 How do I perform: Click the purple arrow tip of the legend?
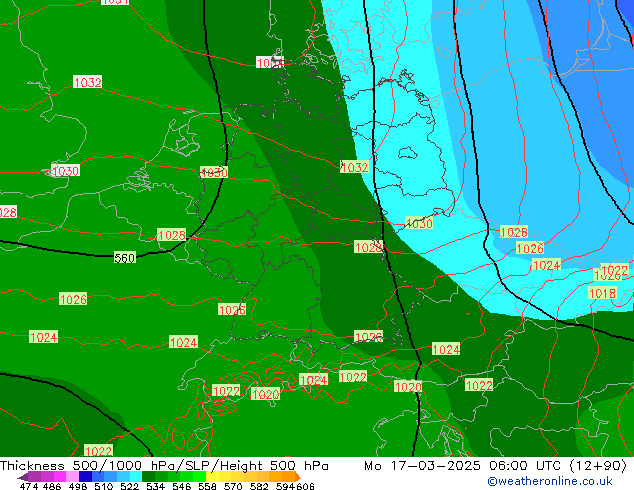[x=23, y=477]
